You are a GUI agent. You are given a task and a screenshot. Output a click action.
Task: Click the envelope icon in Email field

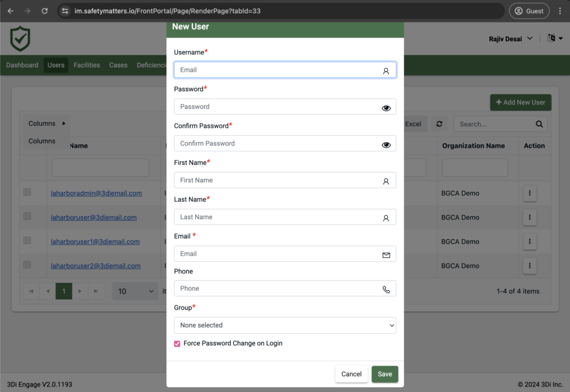(386, 255)
